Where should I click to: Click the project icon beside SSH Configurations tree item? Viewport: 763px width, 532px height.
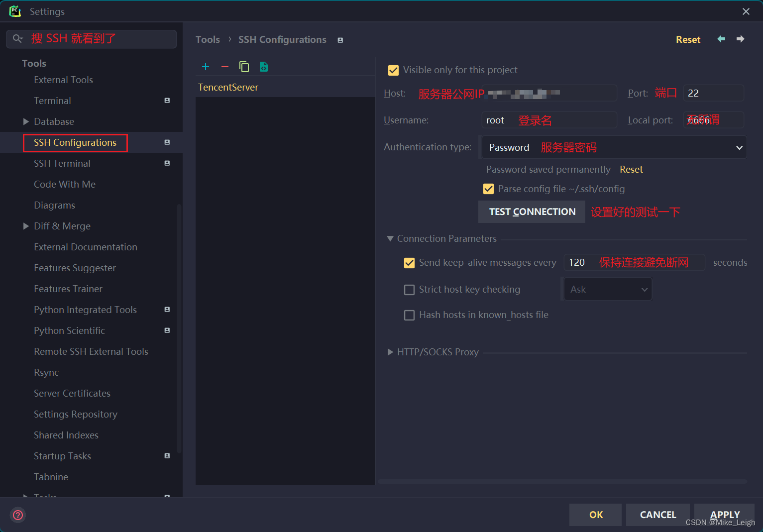[167, 142]
